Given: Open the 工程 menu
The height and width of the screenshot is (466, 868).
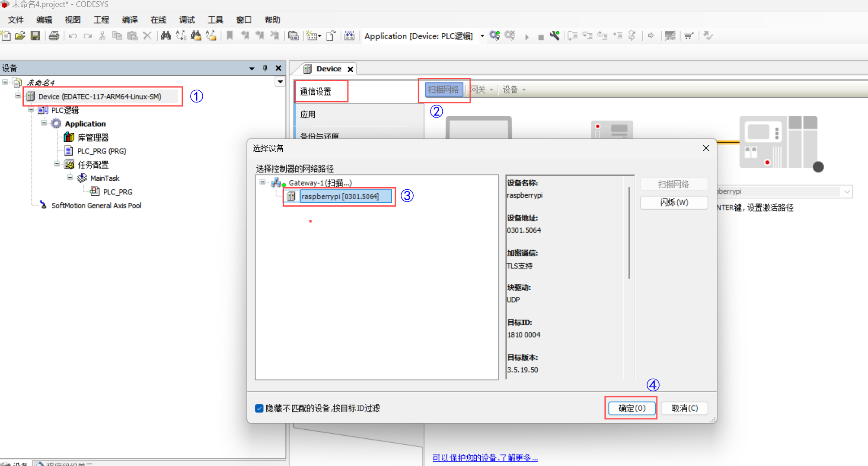Looking at the screenshot, I should tap(101, 20).
